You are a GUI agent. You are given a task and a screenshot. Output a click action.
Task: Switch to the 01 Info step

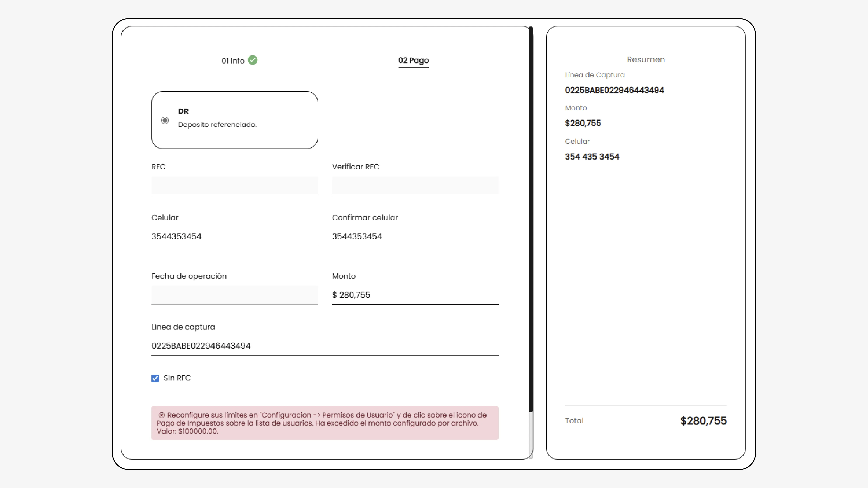[233, 61]
